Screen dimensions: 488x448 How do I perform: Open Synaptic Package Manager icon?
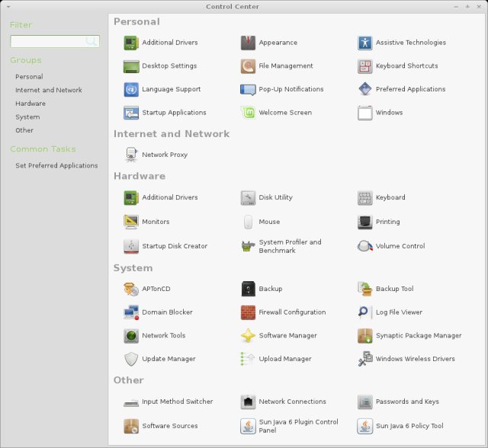click(x=364, y=335)
